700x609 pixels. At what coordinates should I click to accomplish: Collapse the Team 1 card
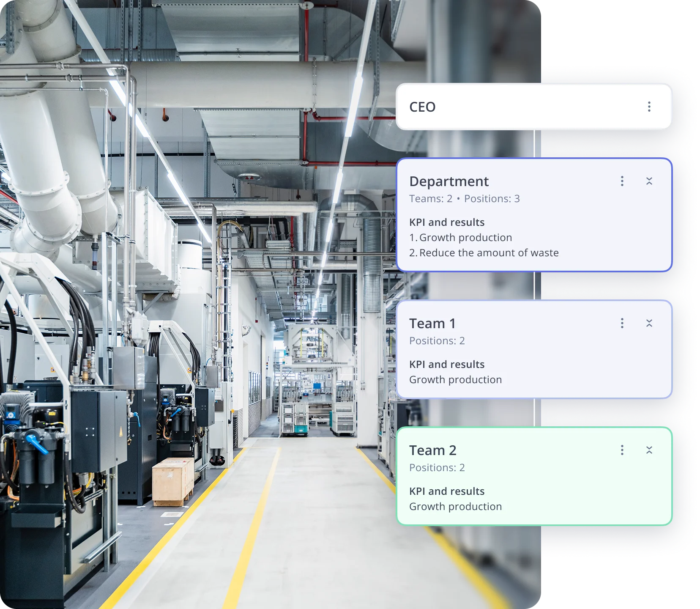(649, 323)
